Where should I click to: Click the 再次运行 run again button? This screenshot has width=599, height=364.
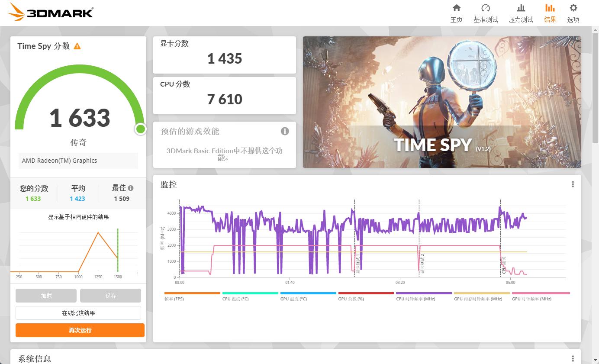point(80,330)
